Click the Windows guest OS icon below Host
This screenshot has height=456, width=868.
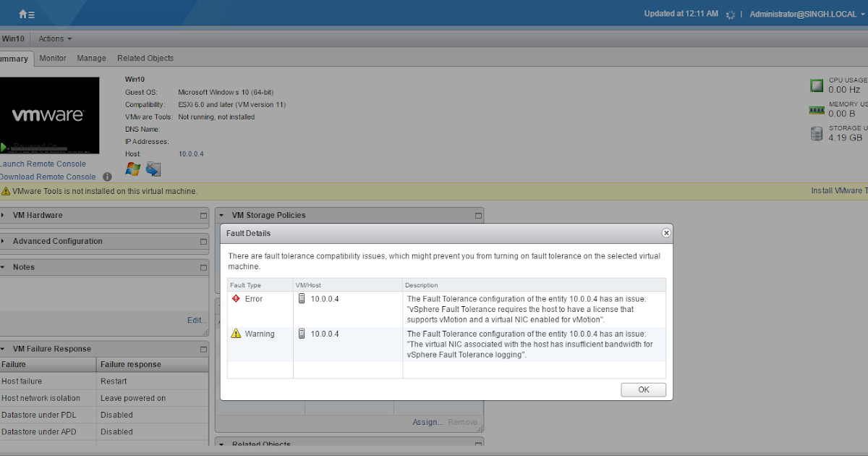click(132, 169)
